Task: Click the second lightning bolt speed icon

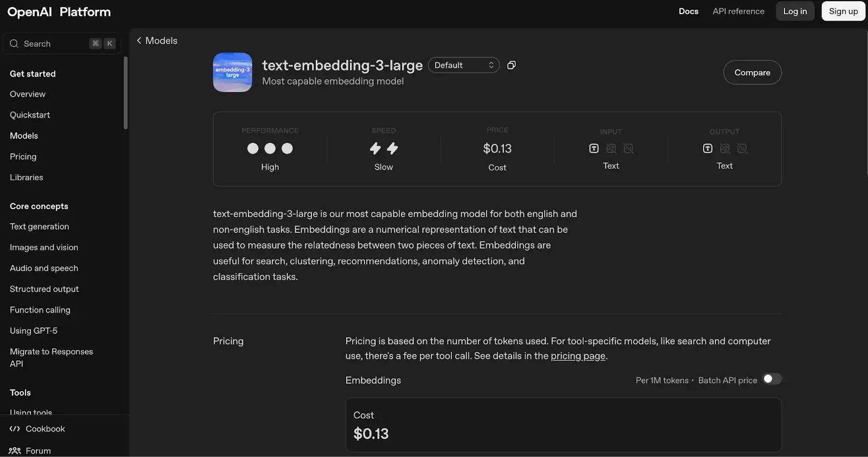Action: click(393, 148)
